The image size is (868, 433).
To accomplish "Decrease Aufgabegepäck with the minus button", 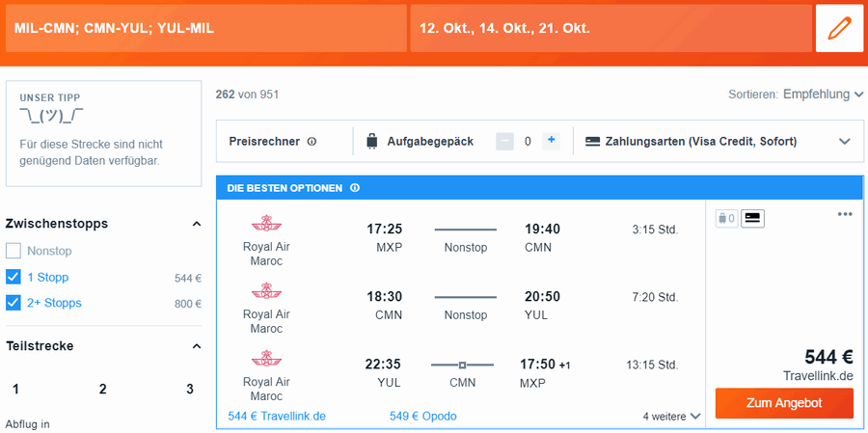I will tap(504, 141).
